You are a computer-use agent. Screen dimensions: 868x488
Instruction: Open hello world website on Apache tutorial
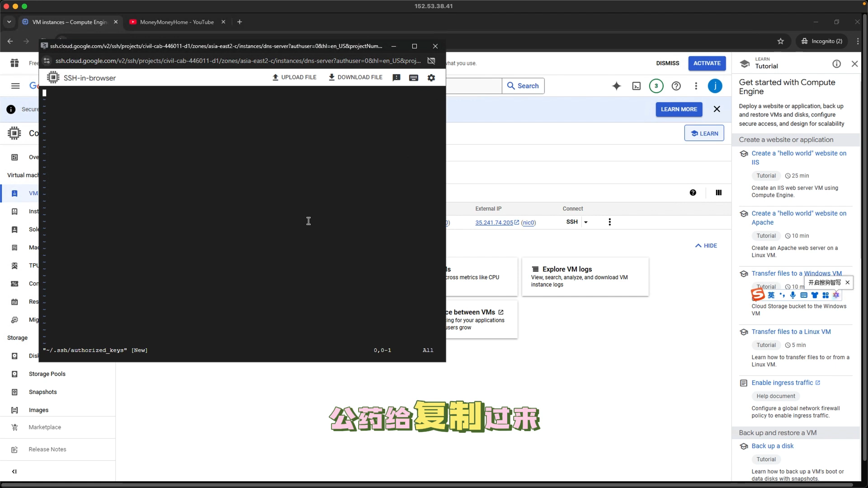pos(799,218)
